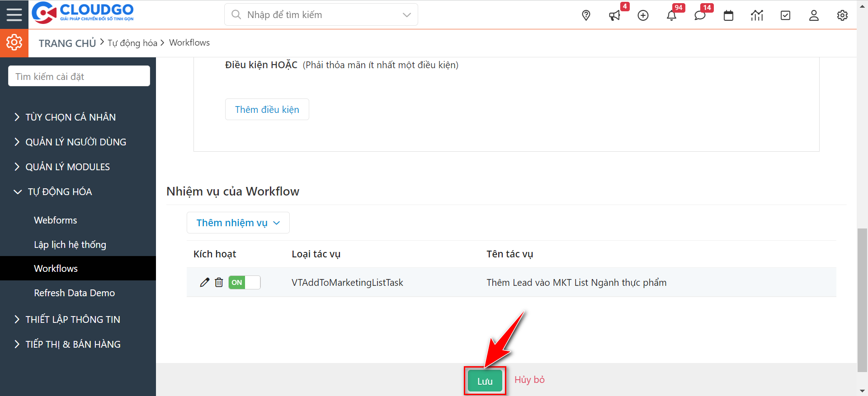Viewport: 868px width, 396px height.
Task: Open the megaphone announcements icon
Action: 614,16
